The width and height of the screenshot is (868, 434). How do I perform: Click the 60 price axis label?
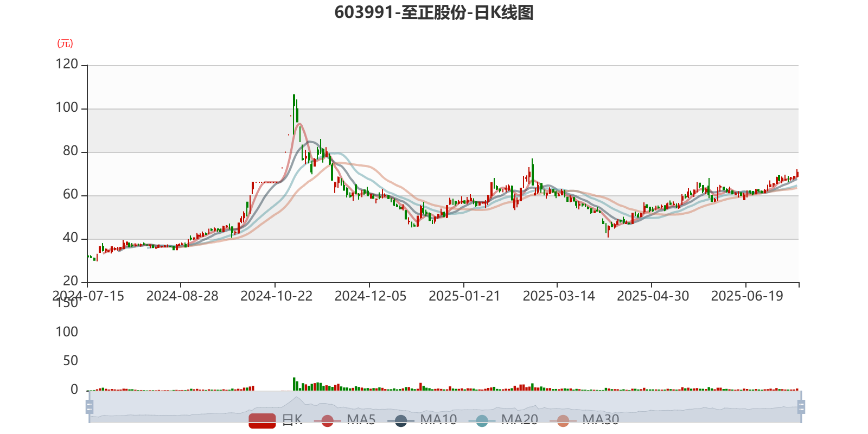click(71, 195)
